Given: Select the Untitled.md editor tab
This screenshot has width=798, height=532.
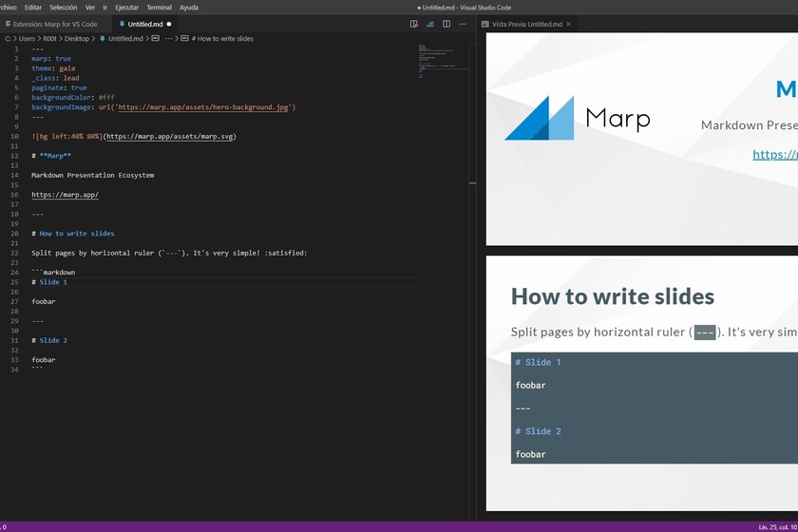Looking at the screenshot, I should pyautogui.click(x=145, y=24).
